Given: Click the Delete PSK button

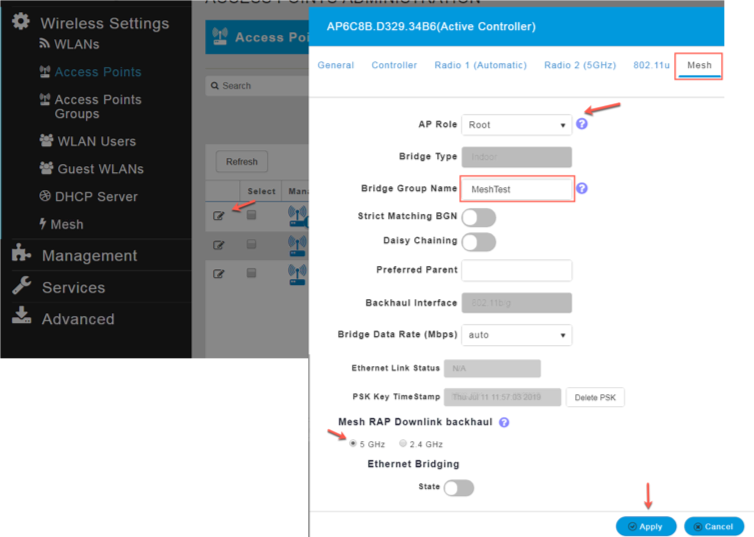Looking at the screenshot, I should [595, 397].
